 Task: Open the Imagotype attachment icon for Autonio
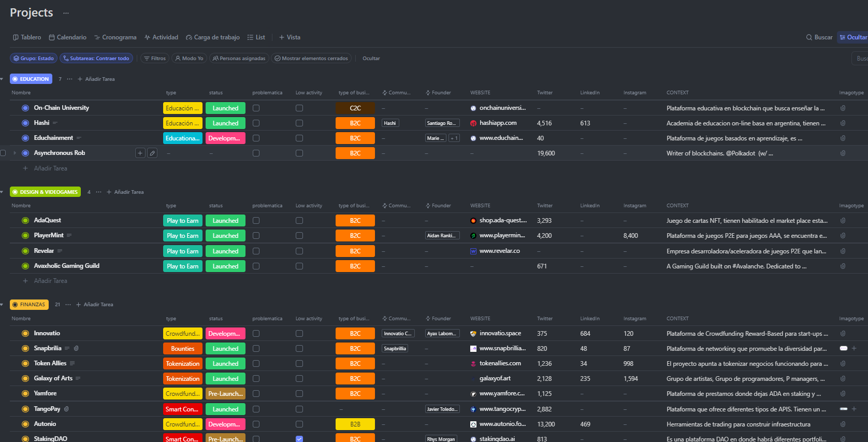(x=843, y=424)
